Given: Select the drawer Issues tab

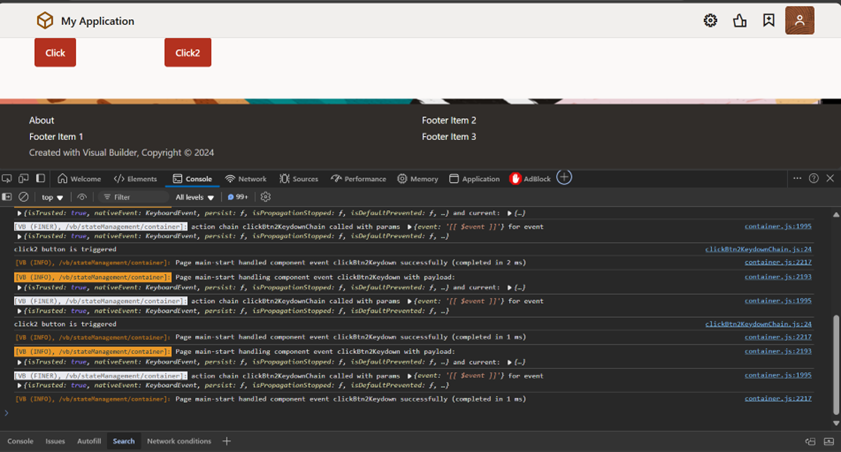Looking at the screenshot, I should 55,441.
